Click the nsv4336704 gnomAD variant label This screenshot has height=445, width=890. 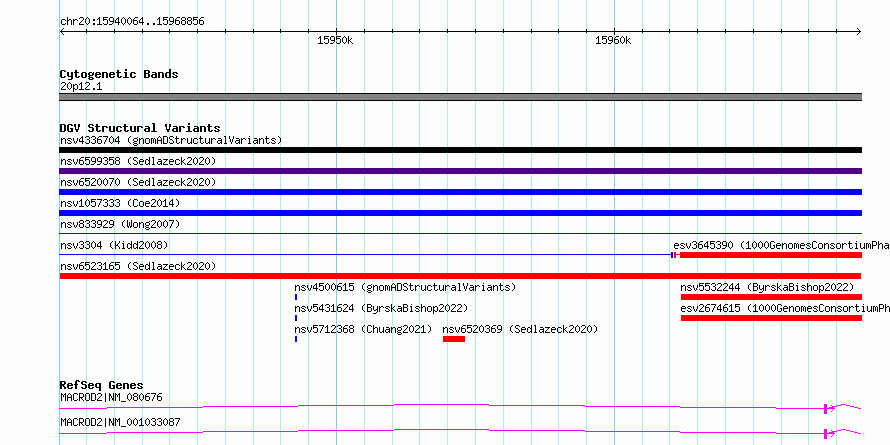pyautogui.click(x=171, y=140)
